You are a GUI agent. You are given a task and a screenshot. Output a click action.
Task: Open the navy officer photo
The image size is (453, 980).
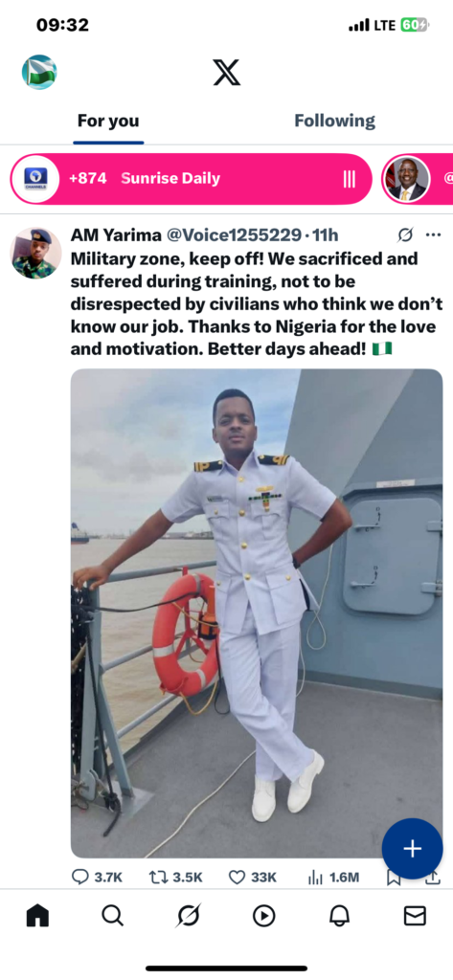pyautogui.click(x=257, y=613)
